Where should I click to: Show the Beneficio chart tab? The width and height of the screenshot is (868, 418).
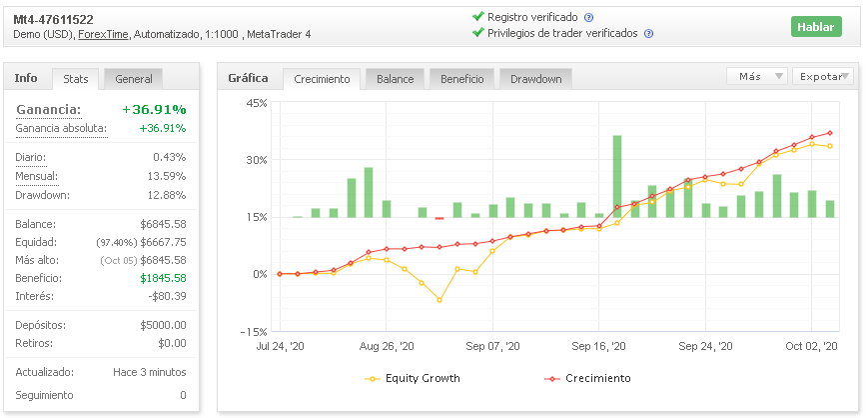461,79
